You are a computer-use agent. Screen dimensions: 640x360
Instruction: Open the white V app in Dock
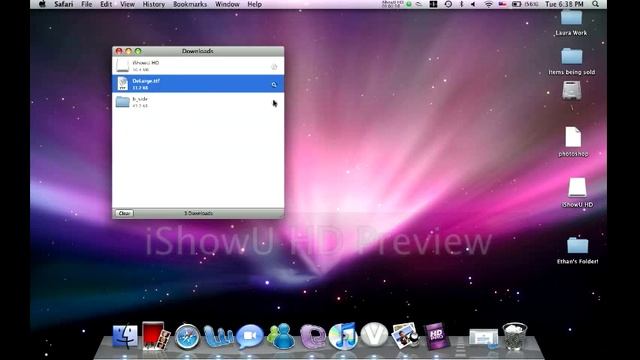click(x=374, y=334)
